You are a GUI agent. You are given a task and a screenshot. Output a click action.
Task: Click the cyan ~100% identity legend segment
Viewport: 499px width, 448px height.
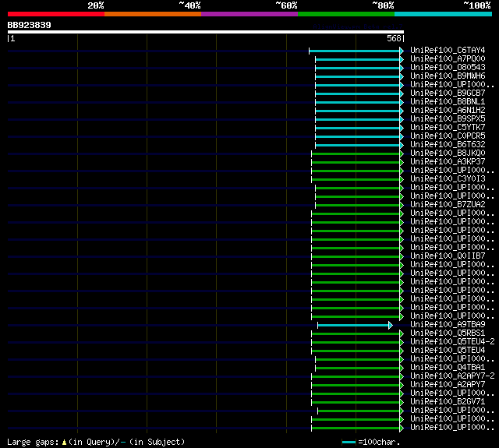(x=444, y=14)
